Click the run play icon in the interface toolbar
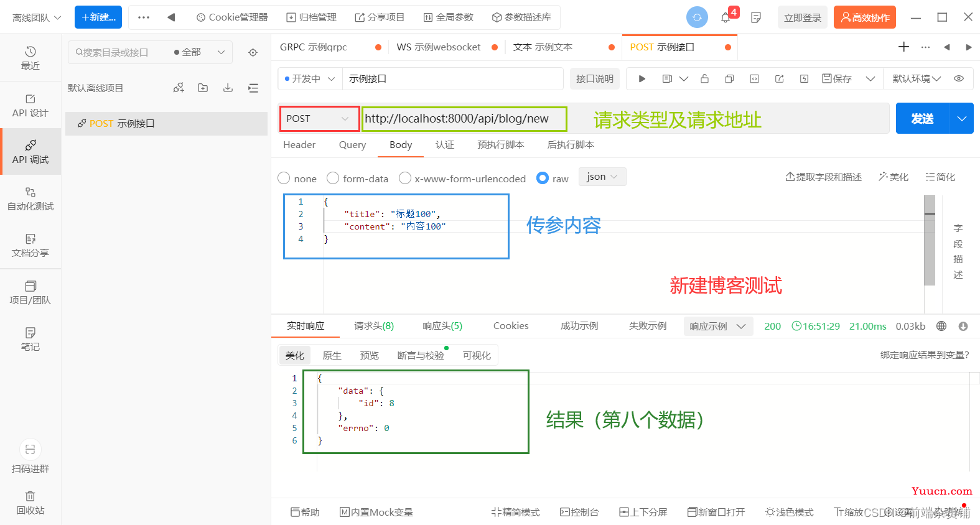Screen dimensions: 980x525 [x=642, y=78]
